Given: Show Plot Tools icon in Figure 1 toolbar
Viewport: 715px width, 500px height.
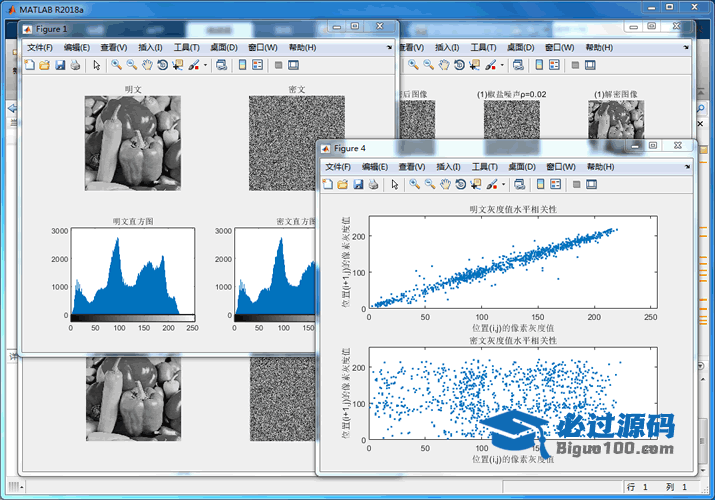Looking at the screenshot, I should click(294, 65).
